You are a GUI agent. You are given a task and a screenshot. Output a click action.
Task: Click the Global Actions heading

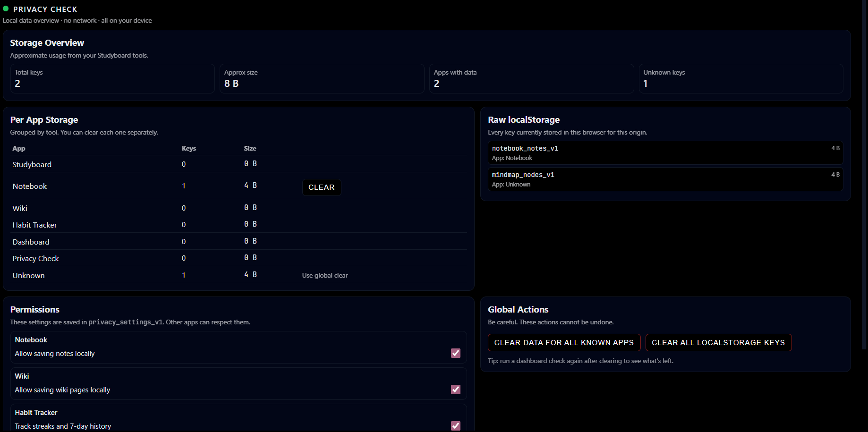pyautogui.click(x=518, y=310)
